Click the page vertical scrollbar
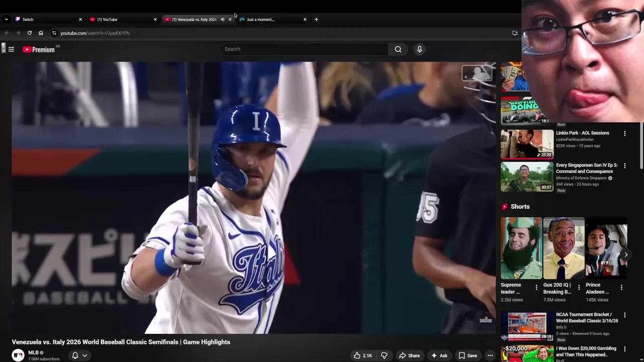This screenshot has width=644, height=362. coord(641,145)
